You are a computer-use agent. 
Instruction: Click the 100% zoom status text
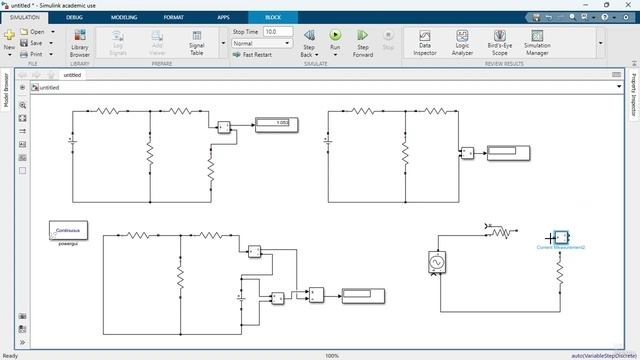tap(332, 356)
